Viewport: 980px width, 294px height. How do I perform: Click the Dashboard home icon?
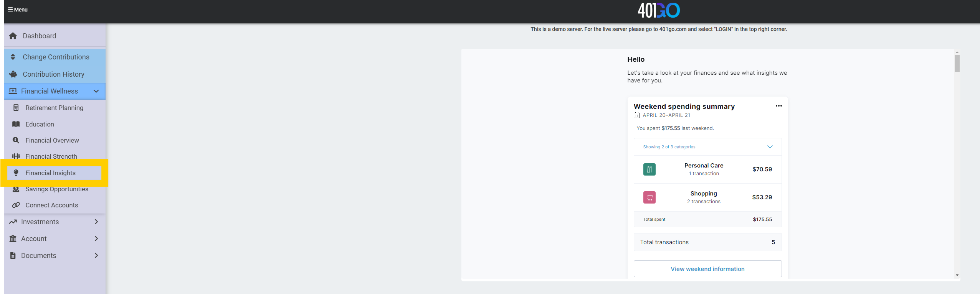13,36
